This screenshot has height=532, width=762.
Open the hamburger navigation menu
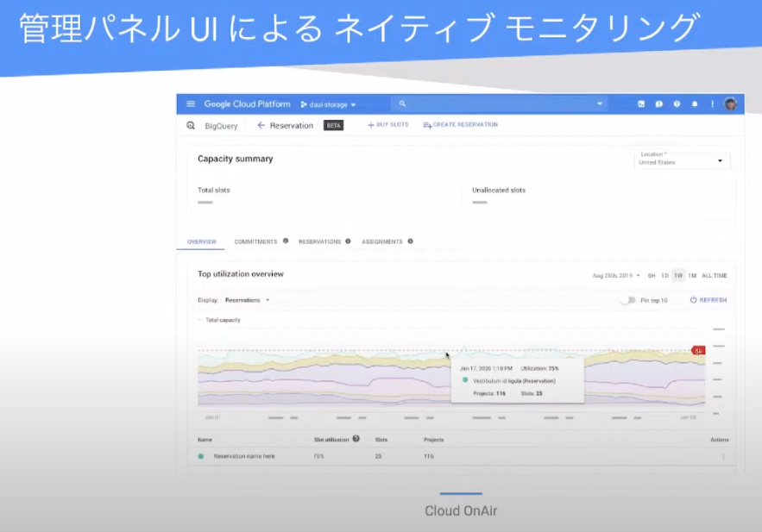pyautogui.click(x=191, y=103)
